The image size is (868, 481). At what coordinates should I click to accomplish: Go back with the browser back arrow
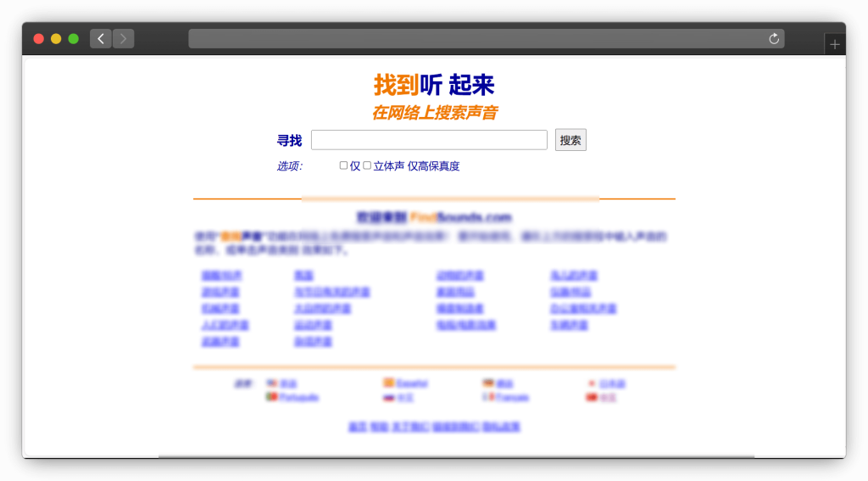tap(101, 39)
